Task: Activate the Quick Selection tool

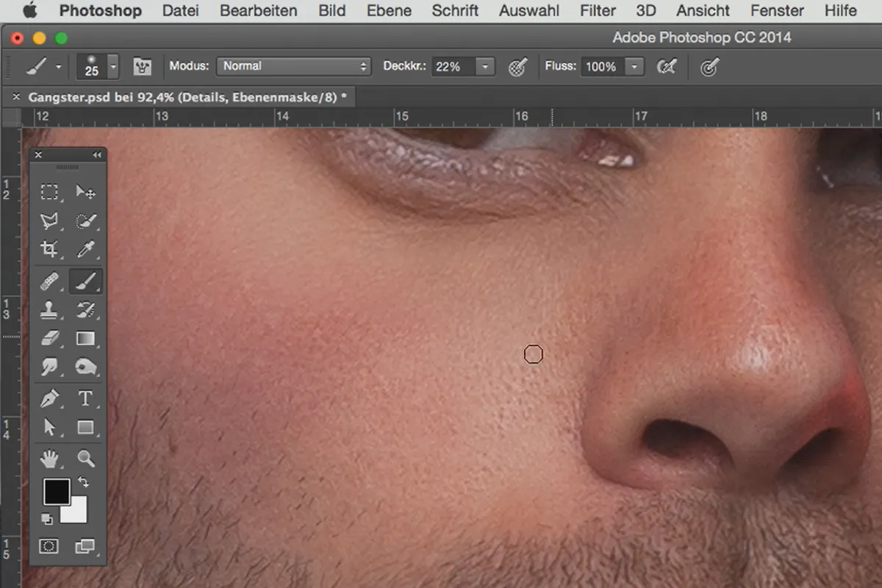Action: tap(86, 220)
